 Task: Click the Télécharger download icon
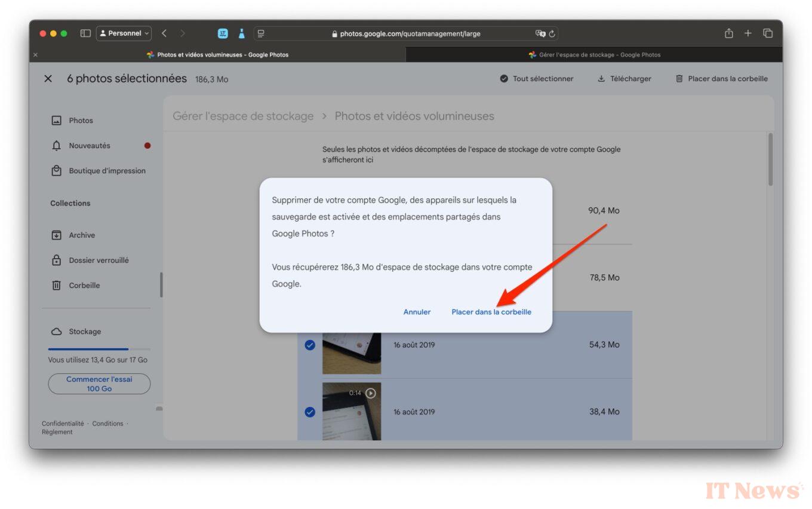(x=601, y=79)
